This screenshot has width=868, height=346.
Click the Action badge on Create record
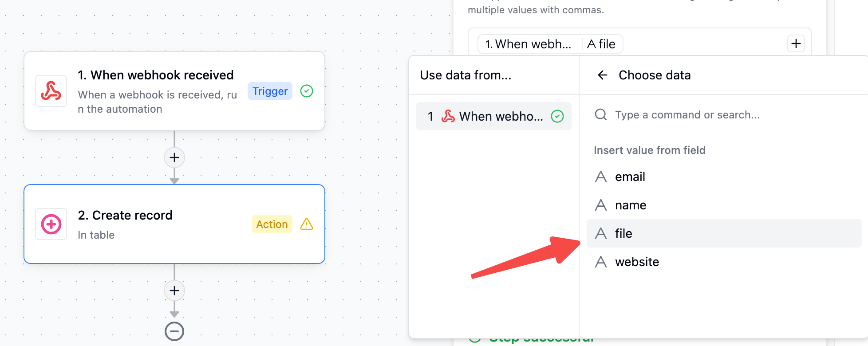272,224
